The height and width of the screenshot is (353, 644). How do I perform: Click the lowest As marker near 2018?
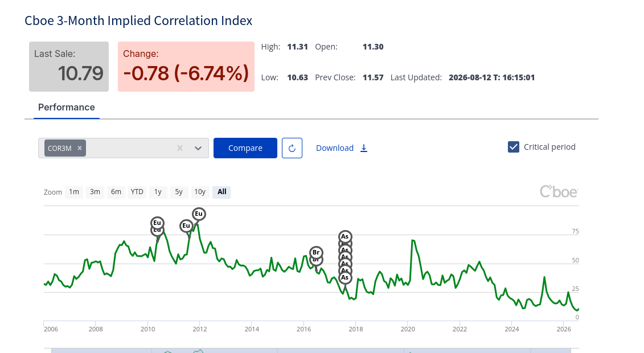pyautogui.click(x=345, y=278)
